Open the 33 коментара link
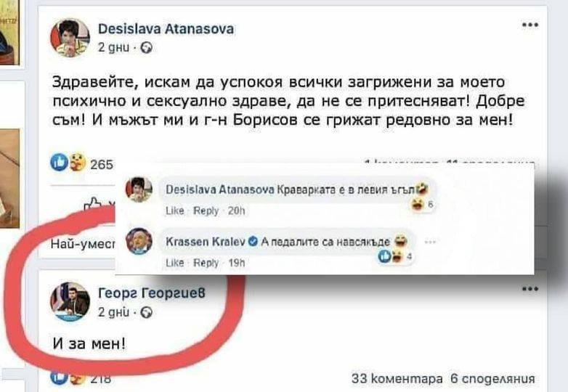The width and height of the screenshot is (568, 392). (397, 379)
